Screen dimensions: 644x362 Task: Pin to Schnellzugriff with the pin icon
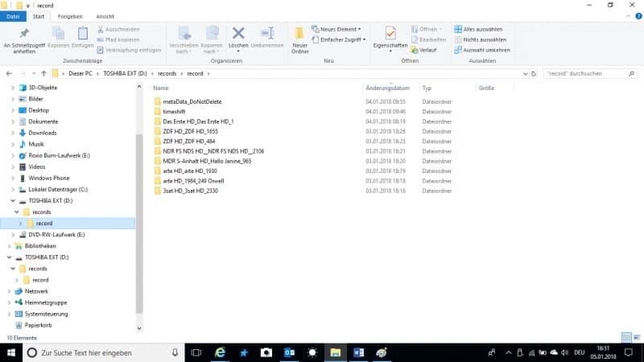(24, 40)
